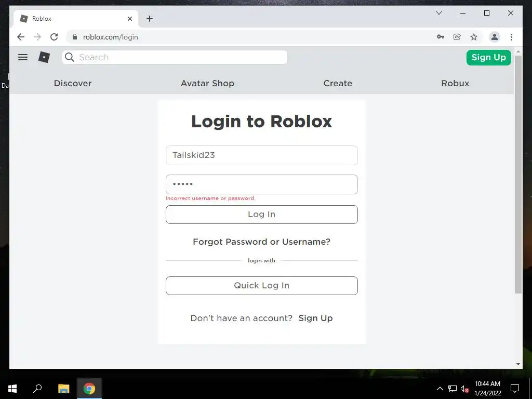Viewport: 532px width, 399px height.
Task: Open the Discover section
Action: (x=73, y=83)
